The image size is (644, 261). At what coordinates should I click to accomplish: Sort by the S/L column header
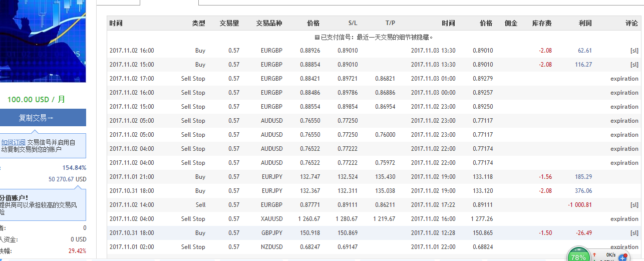353,23
